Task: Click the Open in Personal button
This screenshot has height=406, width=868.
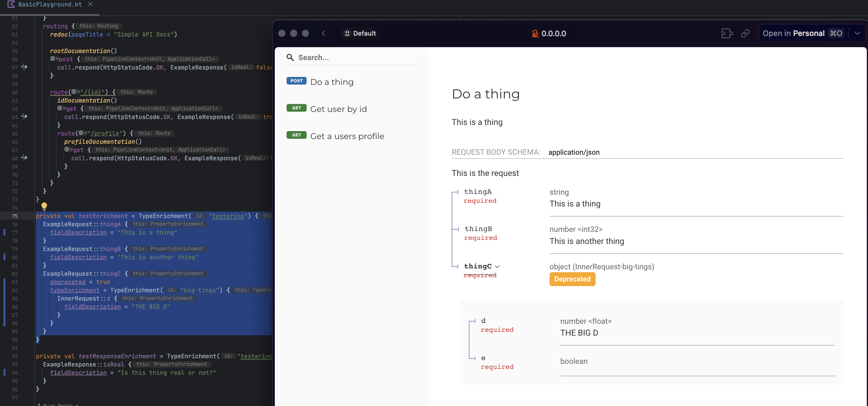Action: click(793, 33)
